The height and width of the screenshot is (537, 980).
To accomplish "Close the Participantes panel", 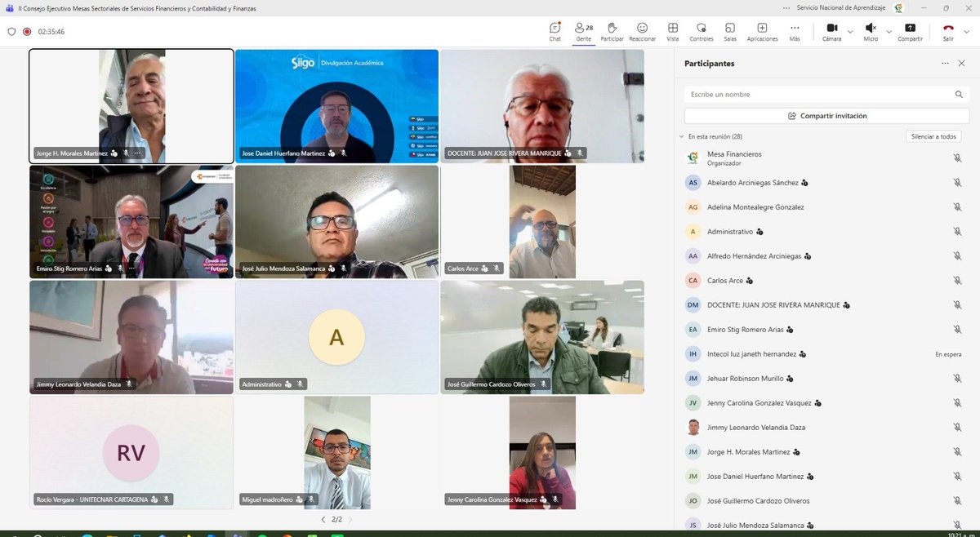I will tap(962, 63).
